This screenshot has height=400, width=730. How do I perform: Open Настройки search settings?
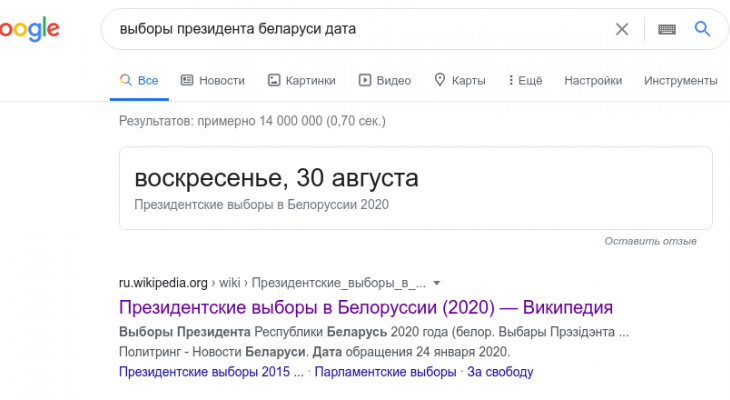[x=593, y=80]
